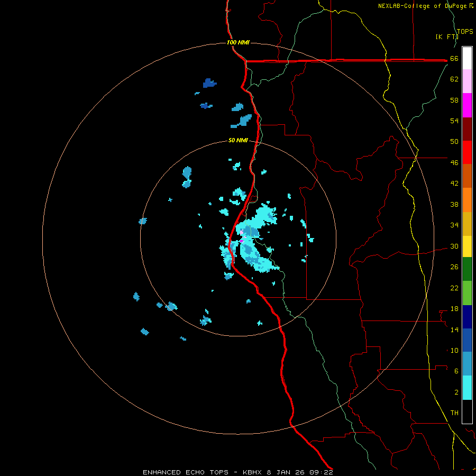Click the legend value 30
This screenshot has height=476, width=476.
454,246
